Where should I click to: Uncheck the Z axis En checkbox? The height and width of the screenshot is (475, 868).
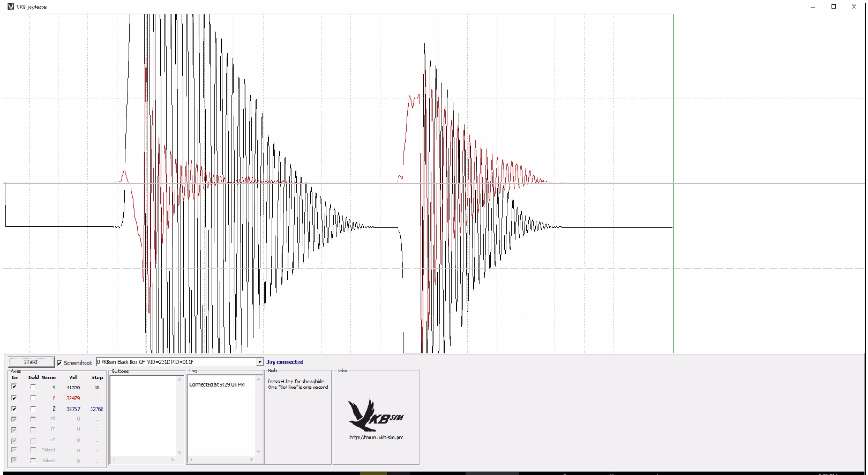[14, 408]
